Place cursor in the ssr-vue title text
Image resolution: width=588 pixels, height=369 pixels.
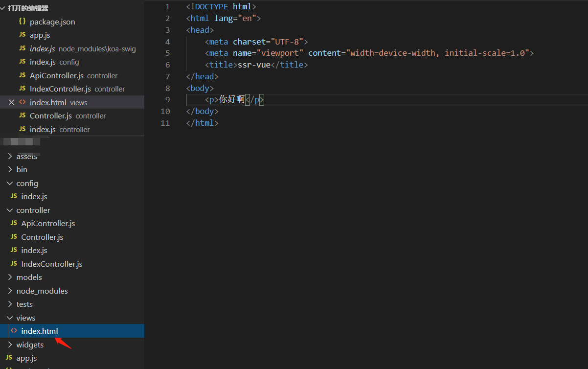(x=253, y=65)
